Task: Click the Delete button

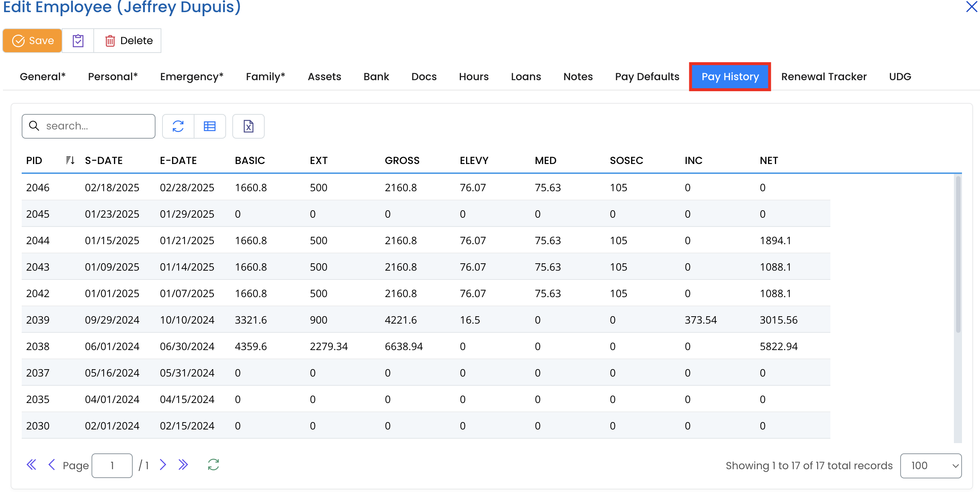Action: pos(128,41)
